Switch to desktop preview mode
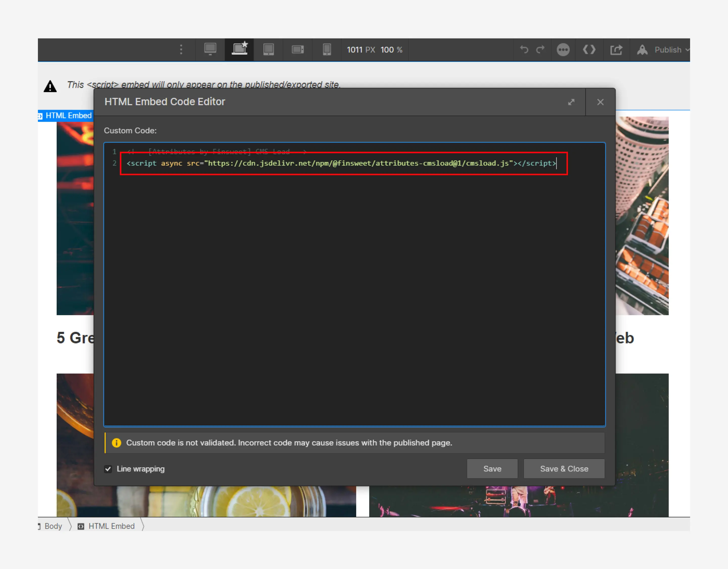The width and height of the screenshot is (728, 569). tap(211, 49)
